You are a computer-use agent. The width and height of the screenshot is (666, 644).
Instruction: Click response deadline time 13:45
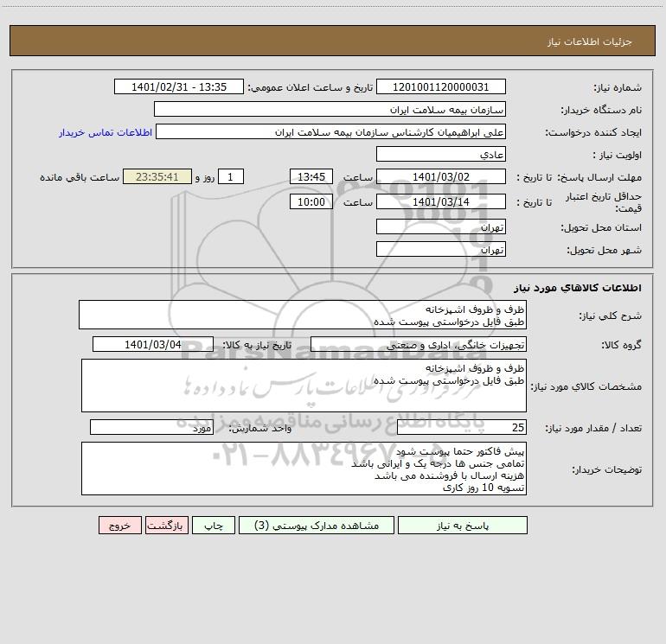click(x=311, y=177)
